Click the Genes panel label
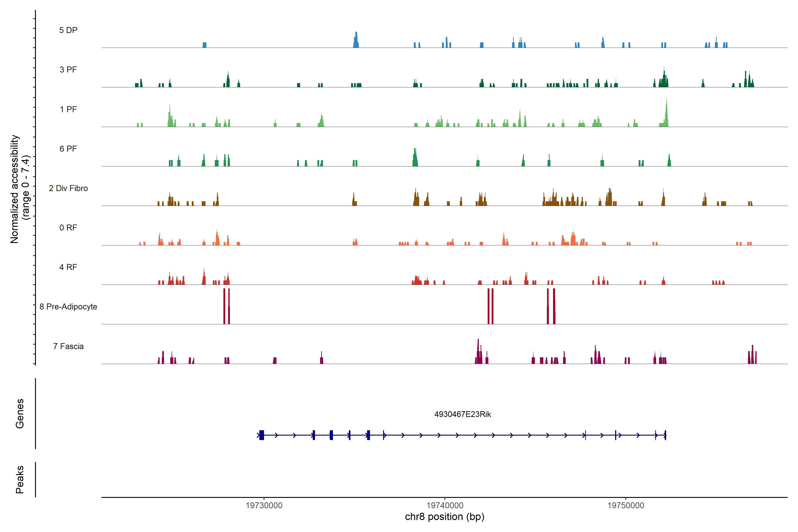Image resolution: width=798 pixels, height=532 pixels. click(20, 413)
